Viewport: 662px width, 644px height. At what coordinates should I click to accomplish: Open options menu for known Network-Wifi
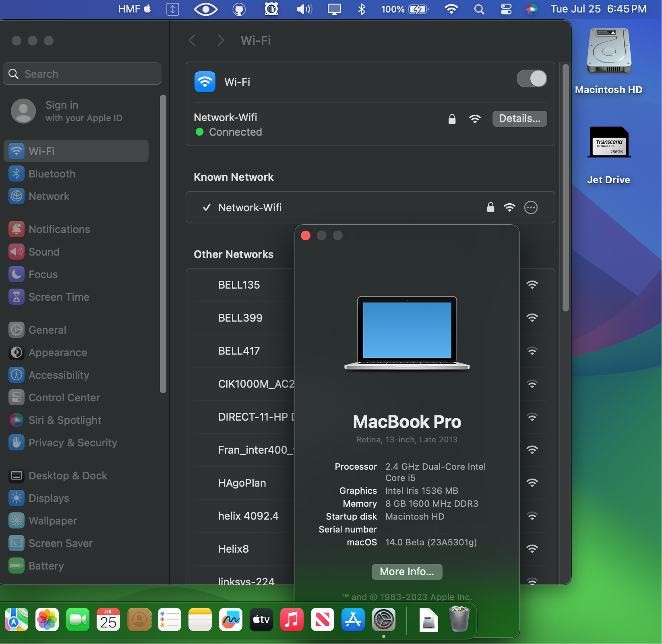click(x=531, y=207)
